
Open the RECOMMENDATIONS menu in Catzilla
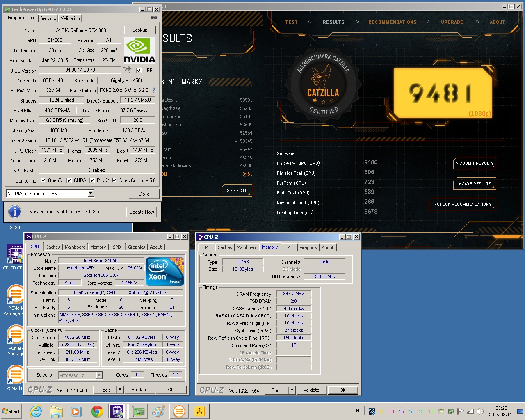coord(393,22)
